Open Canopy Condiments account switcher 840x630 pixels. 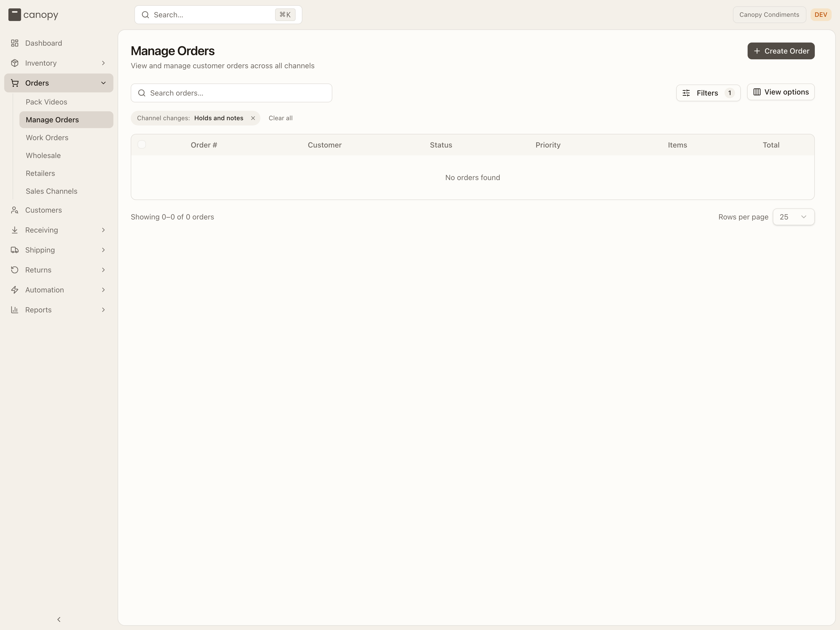point(769,15)
